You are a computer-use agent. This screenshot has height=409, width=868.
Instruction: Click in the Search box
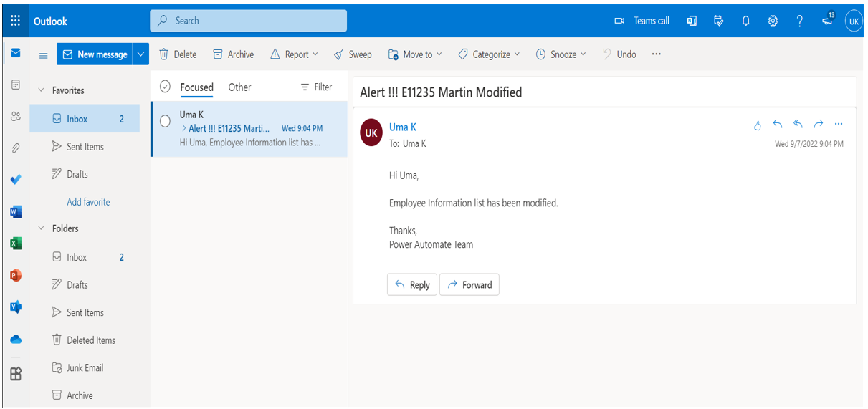point(248,21)
